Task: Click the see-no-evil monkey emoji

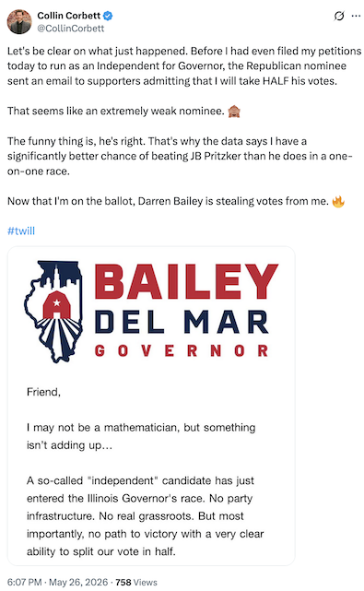Action: pos(234,112)
